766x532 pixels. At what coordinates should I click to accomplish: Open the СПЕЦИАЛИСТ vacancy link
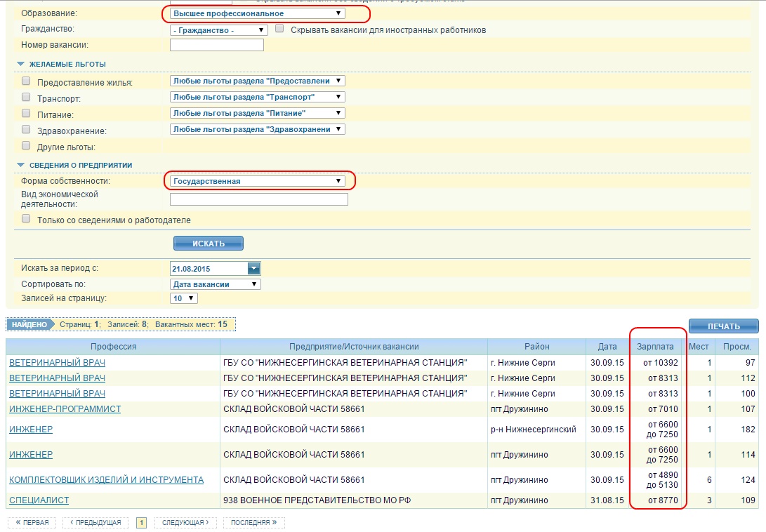pos(39,500)
